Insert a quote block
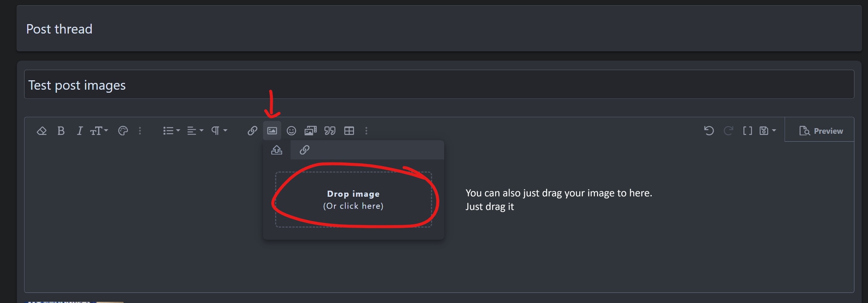The height and width of the screenshot is (303, 868). [x=330, y=131]
